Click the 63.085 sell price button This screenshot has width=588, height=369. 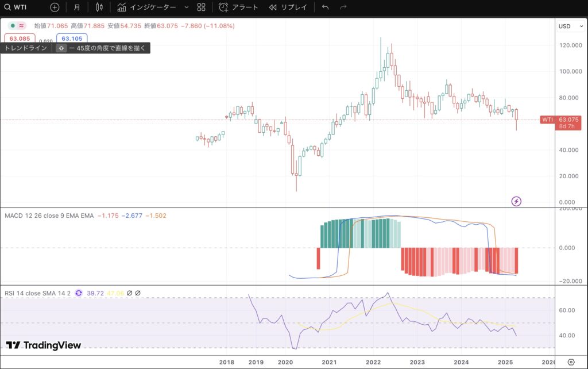pyautogui.click(x=20, y=39)
